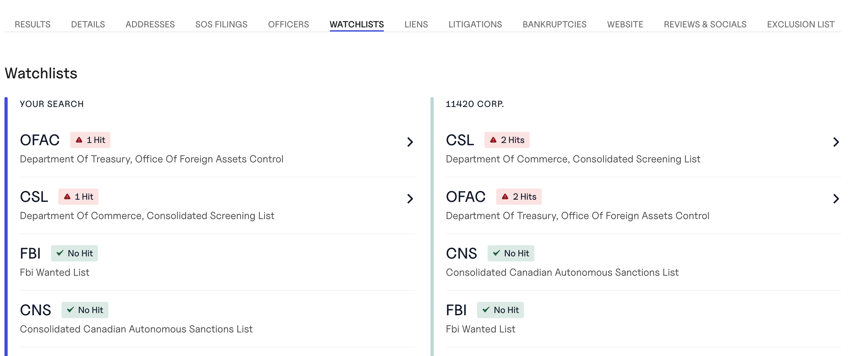Click the OFAC 1 Hit warning icon
Screen dimensions: 868x356
point(79,140)
